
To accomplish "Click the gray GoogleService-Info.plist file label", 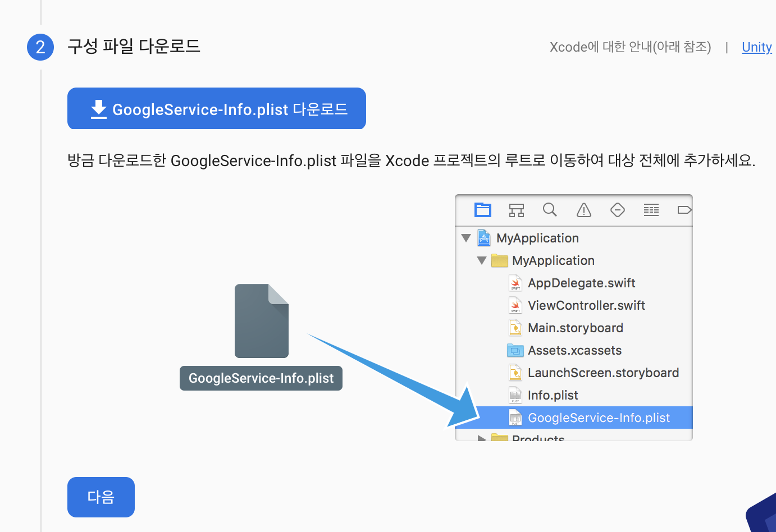I will pyautogui.click(x=261, y=378).
